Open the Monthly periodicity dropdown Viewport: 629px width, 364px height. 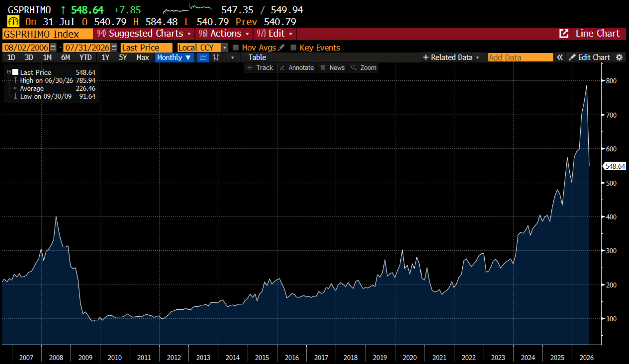click(174, 57)
